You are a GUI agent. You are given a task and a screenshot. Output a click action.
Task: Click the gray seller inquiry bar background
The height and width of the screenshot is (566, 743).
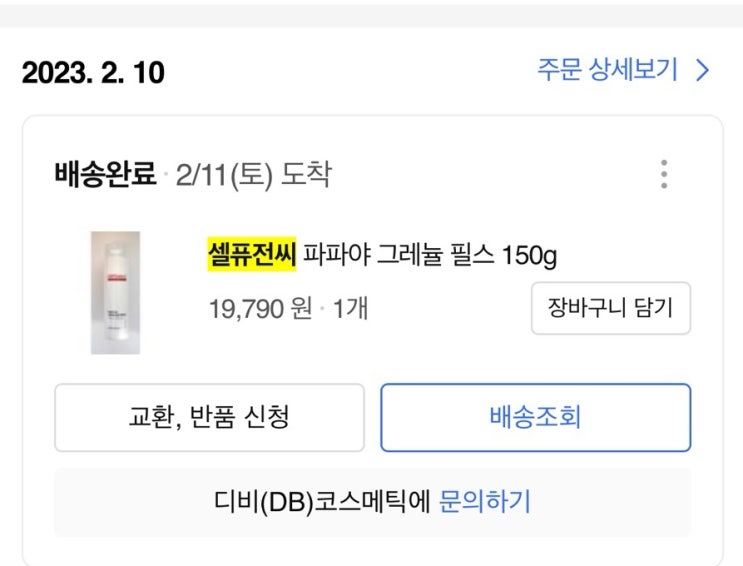(620, 501)
